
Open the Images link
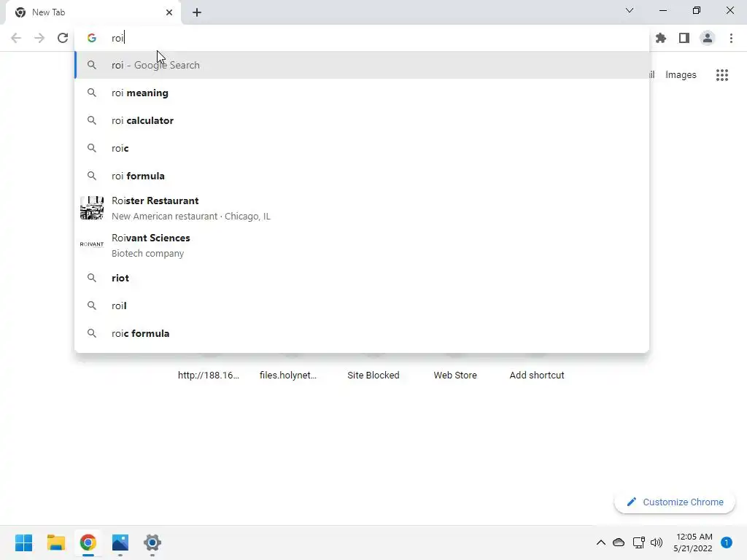(681, 75)
